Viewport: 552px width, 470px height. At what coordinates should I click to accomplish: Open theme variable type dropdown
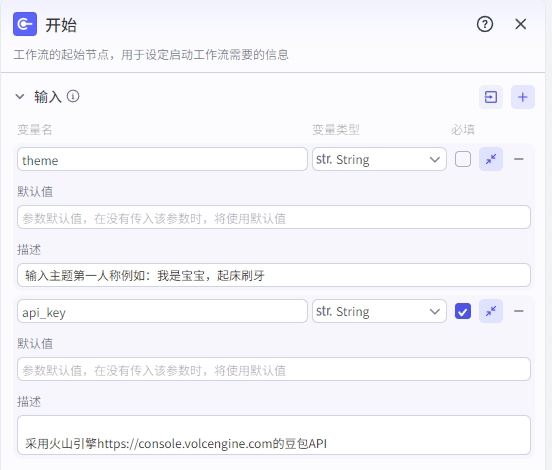click(379, 159)
